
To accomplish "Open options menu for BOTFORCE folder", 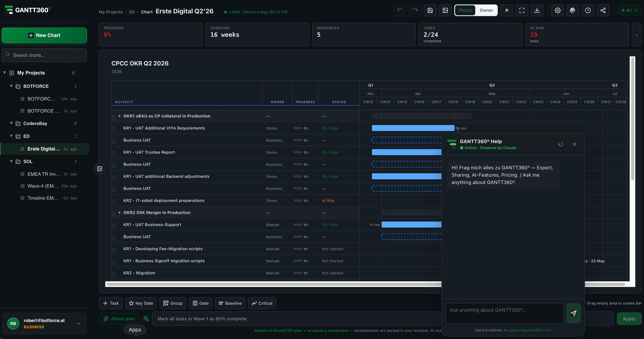I will pyautogui.click(x=83, y=86).
